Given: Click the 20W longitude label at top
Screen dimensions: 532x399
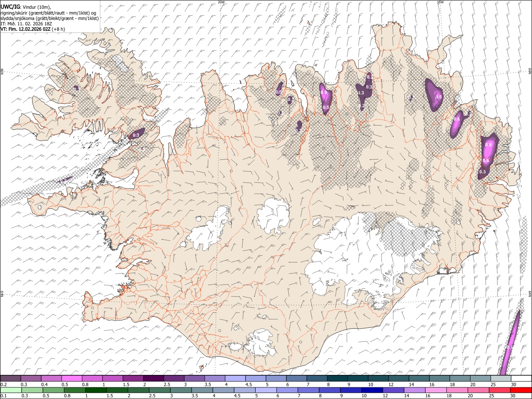Looking at the screenshot, I should pos(222,2).
